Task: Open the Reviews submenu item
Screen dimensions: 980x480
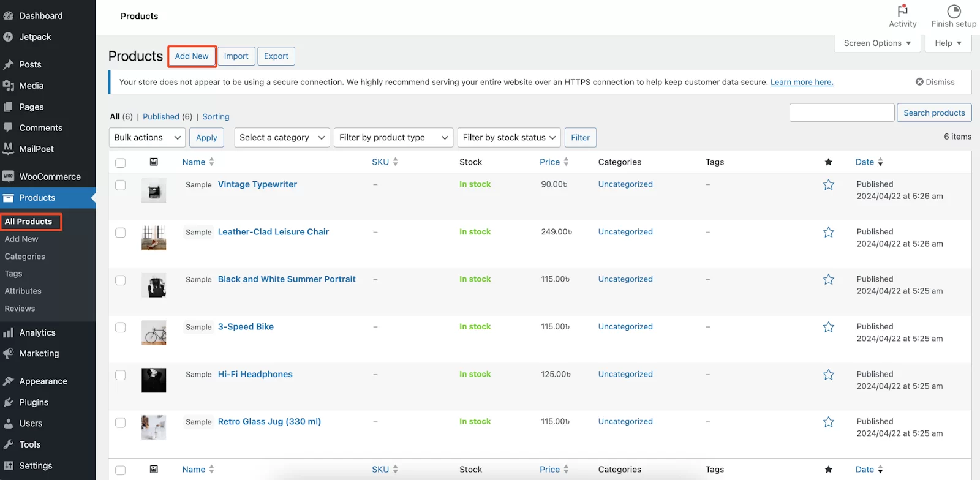Action: point(20,309)
